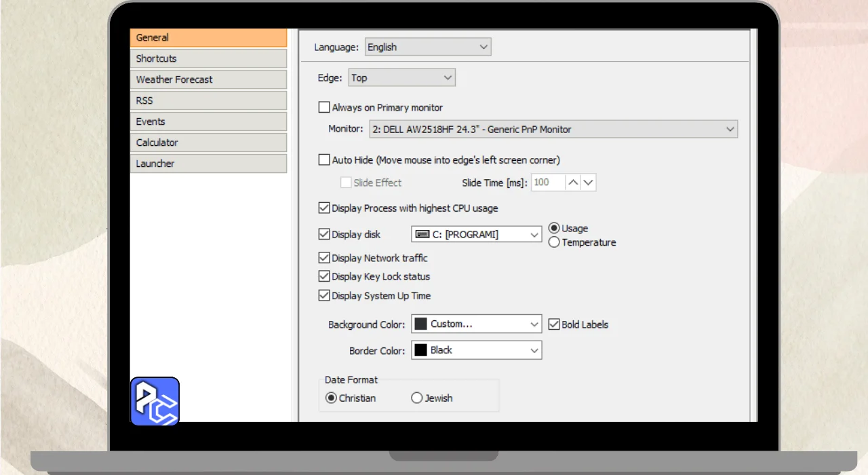Open the Monitor selection dropdown

(553, 129)
